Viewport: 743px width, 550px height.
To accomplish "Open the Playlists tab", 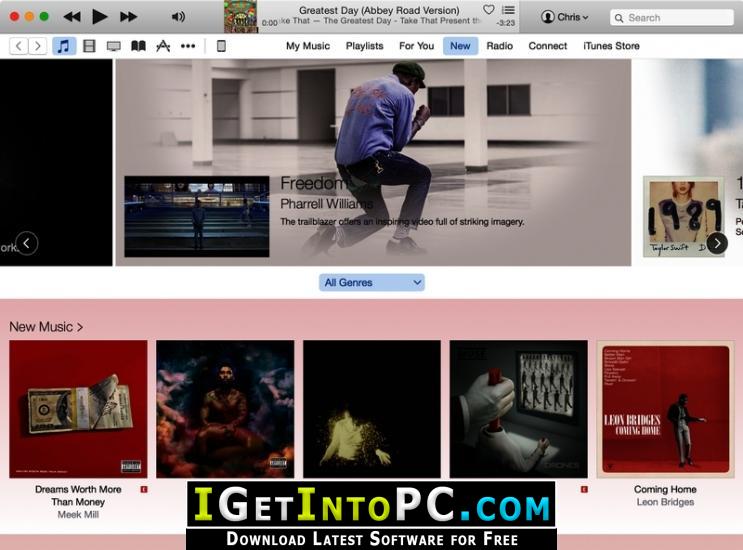I will click(x=364, y=46).
